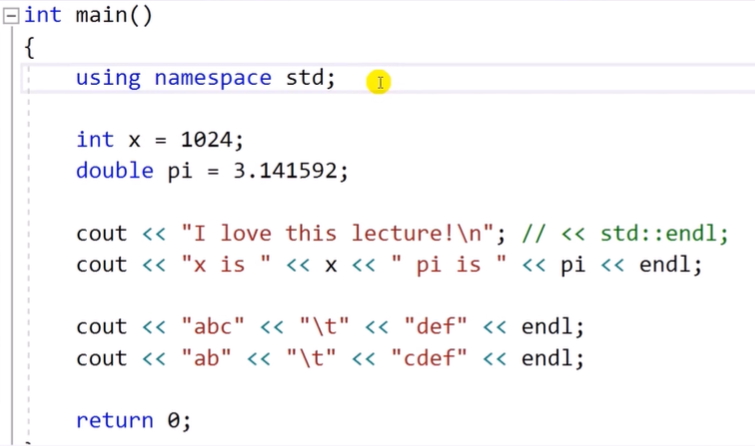Screen dimensions: 755x446
Task: Click the 'double' keyword
Action: click(115, 171)
